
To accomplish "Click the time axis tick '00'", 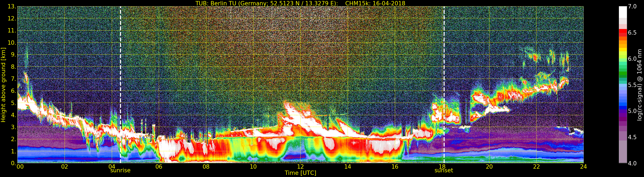I will (x=20, y=166).
